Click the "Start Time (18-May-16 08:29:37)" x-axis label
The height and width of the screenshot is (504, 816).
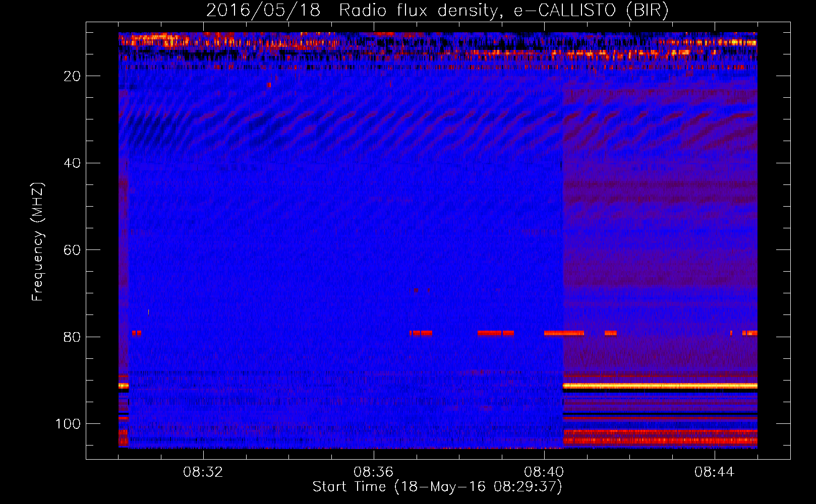437,487
